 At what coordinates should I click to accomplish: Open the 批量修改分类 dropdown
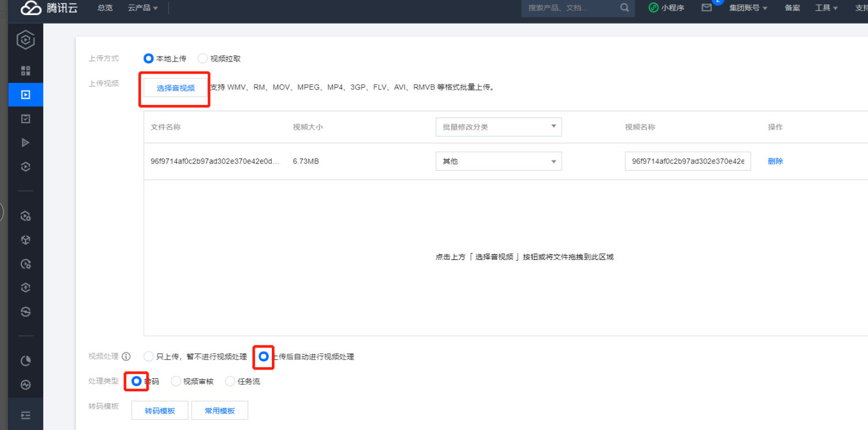coord(498,127)
